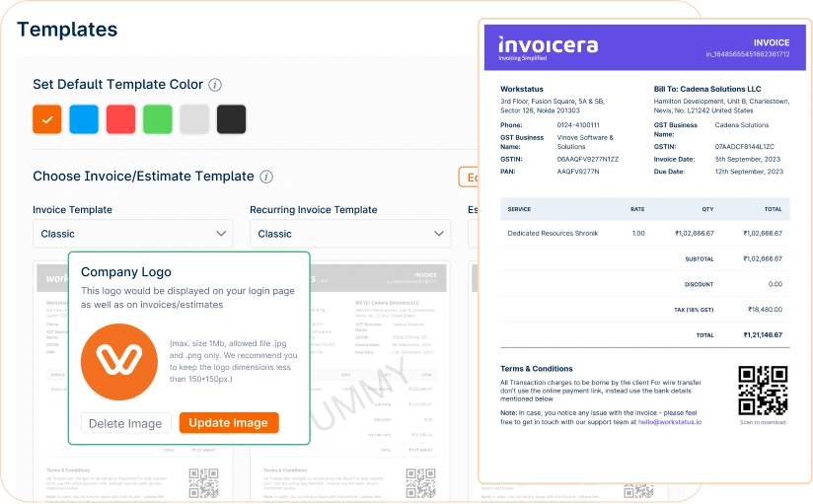Click the Invoice Date 5th September, 2023
The height and width of the screenshot is (504, 813).
(x=748, y=159)
